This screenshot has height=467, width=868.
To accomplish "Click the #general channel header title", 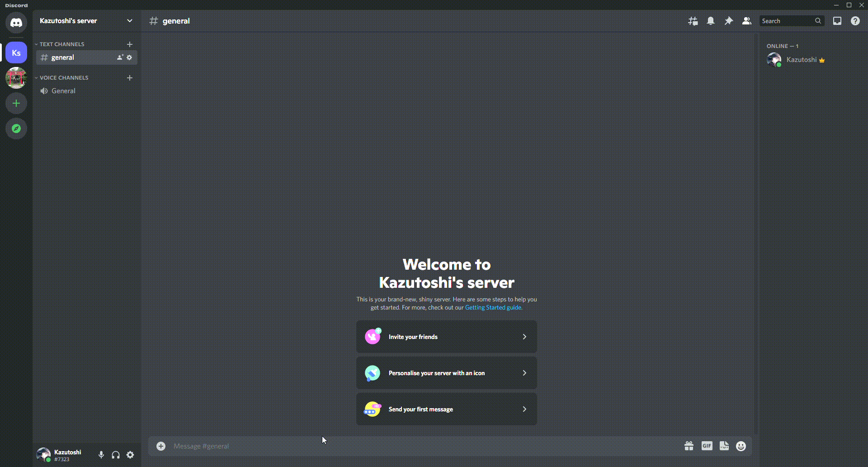I will point(176,21).
